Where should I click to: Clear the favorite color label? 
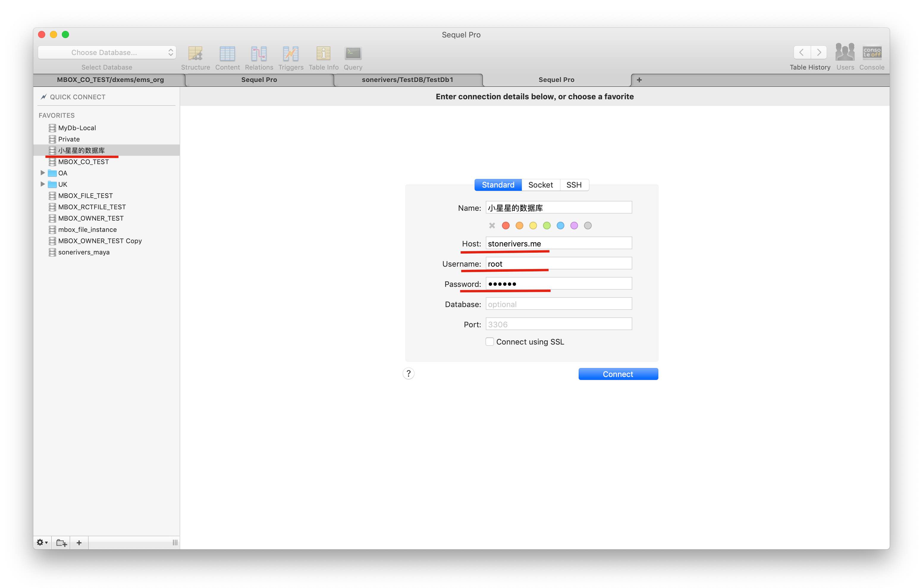(492, 225)
